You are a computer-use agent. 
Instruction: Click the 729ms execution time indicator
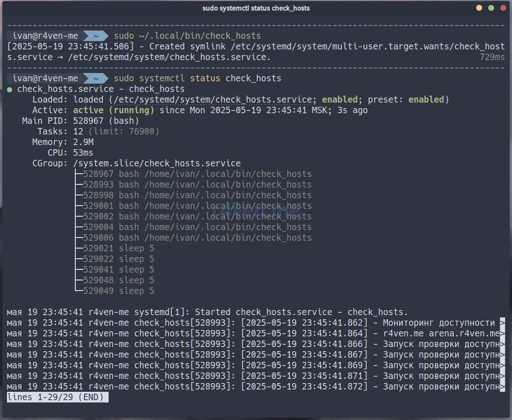tap(492, 57)
